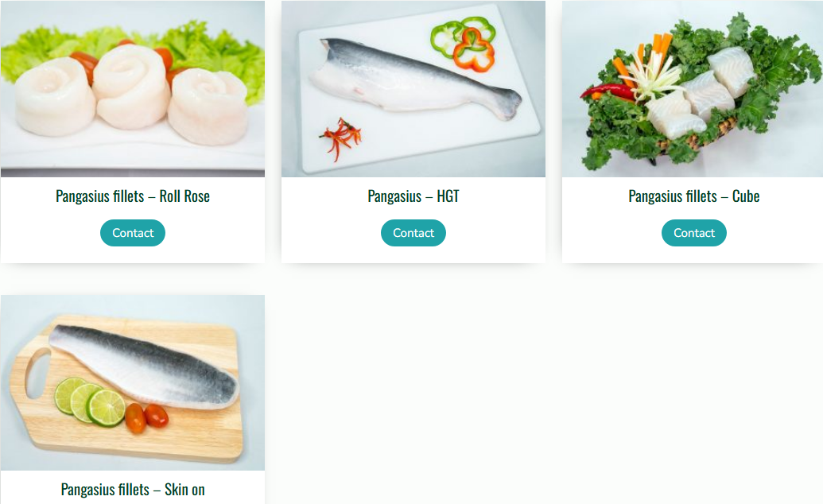Click Contact under Roll Rose product
Image resolution: width=823 pixels, height=504 pixels.
click(x=133, y=233)
